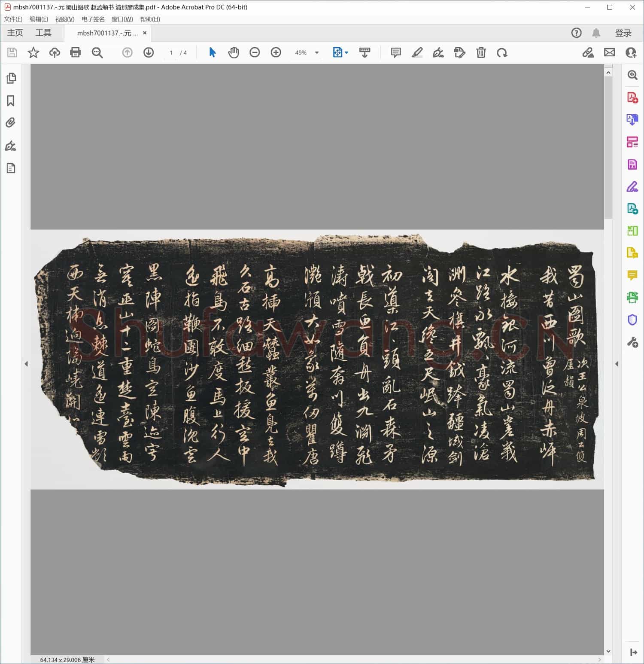The width and height of the screenshot is (644, 664).
Task: Click the zoom in plus icon
Action: coord(276,52)
